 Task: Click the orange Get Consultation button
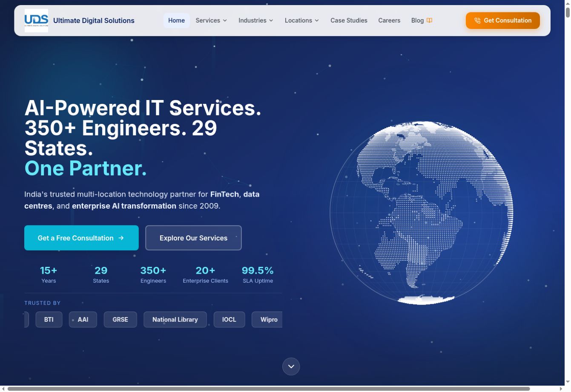pyautogui.click(x=503, y=20)
